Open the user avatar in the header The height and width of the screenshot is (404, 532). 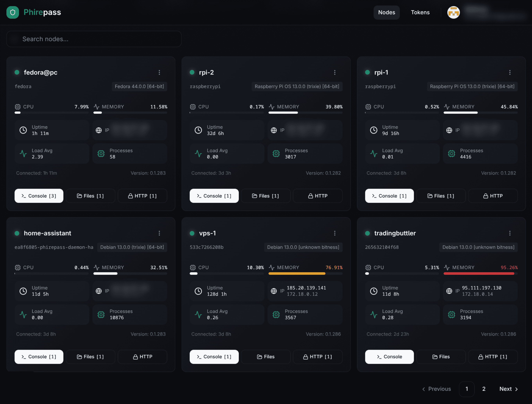tap(453, 12)
